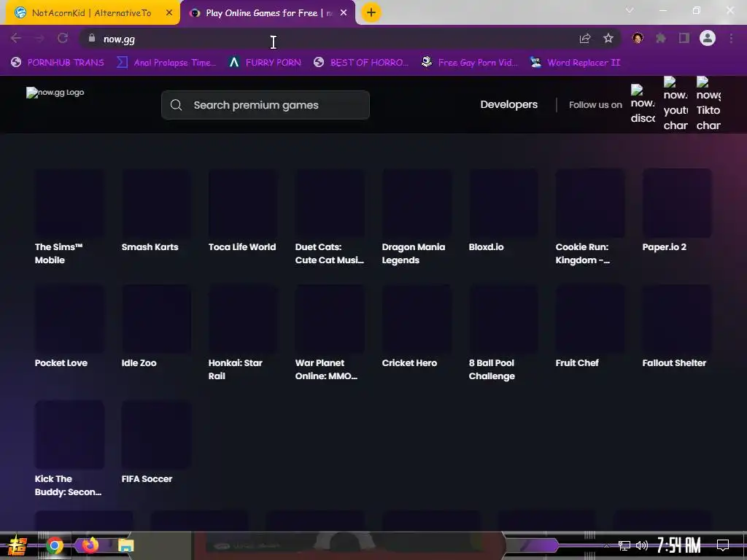Open the Chrome profile avatar
The height and width of the screenshot is (560, 747).
(x=708, y=39)
